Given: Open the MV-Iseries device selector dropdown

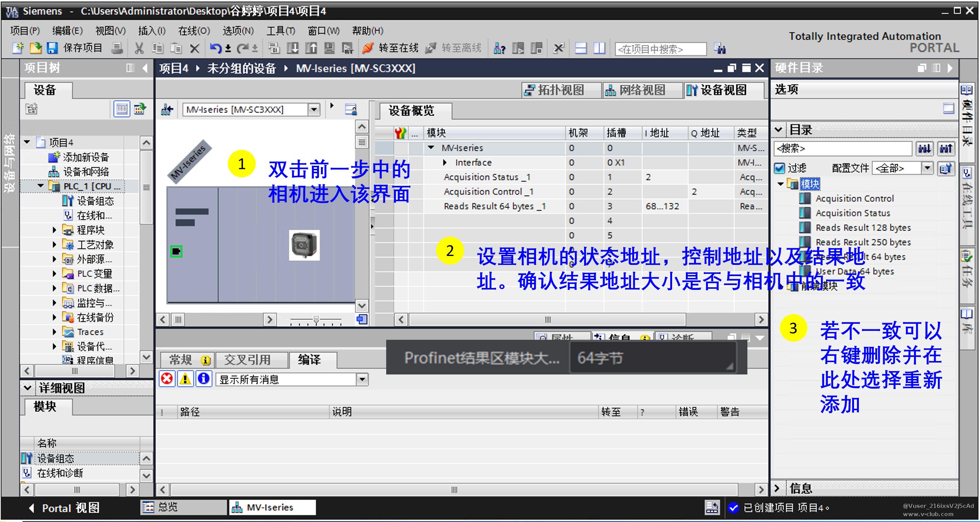Looking at the screenshot, I should [x=314, y=110].
